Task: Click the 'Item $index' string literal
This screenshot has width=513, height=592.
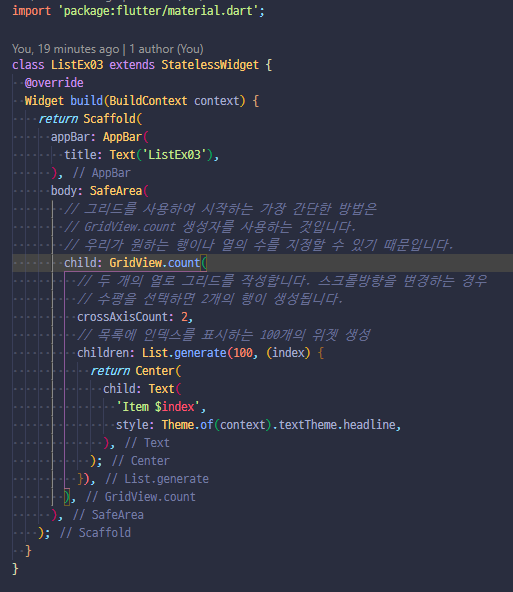Action: click(158, 407)
